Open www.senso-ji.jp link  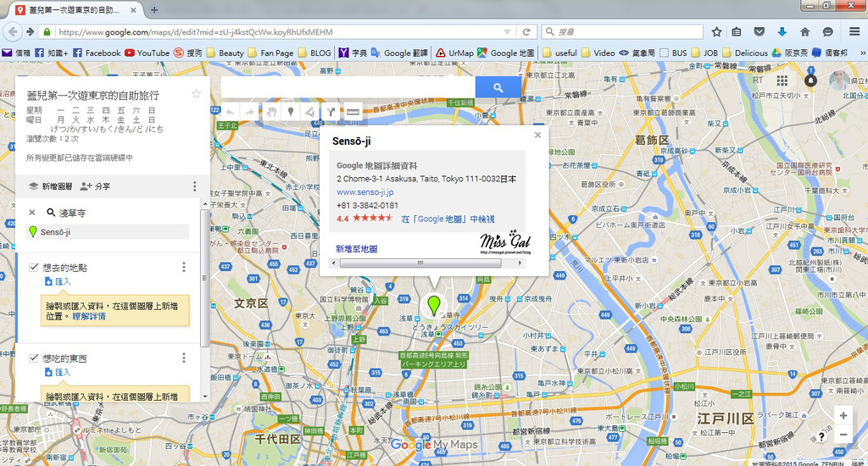click(x=364, y=192)
